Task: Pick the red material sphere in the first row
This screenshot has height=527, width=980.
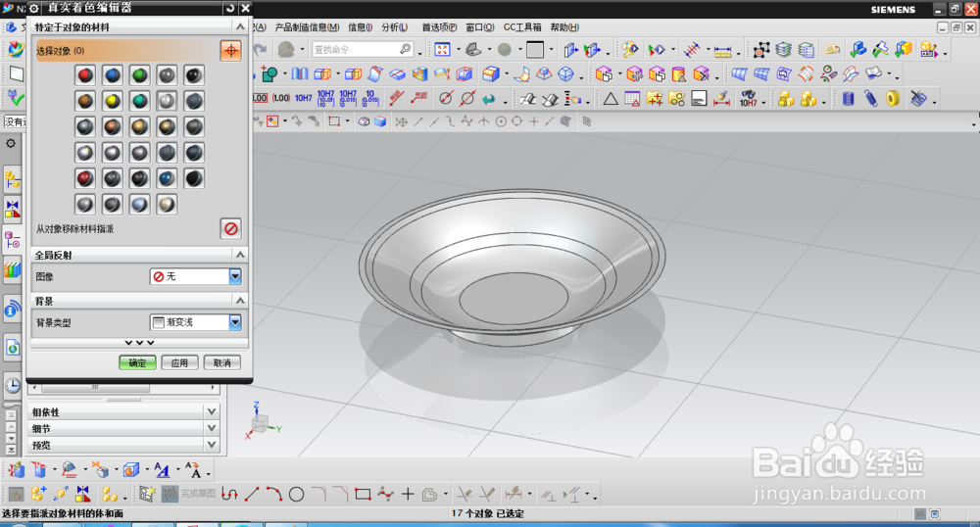Action: (85, 75)
